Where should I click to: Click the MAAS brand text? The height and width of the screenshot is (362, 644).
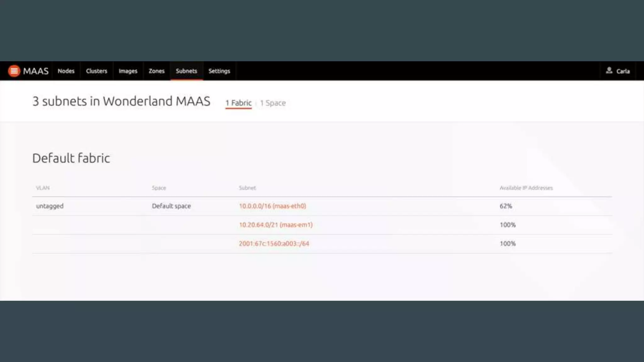point(36,71)
